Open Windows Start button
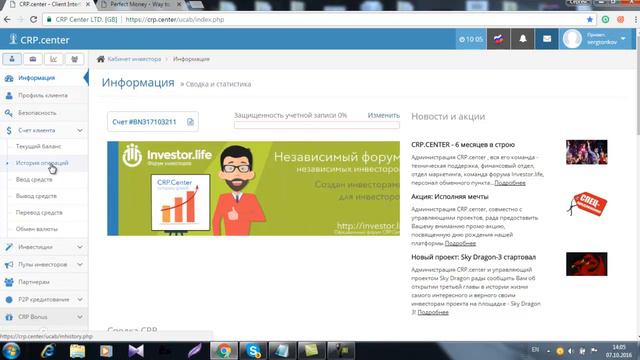 11,351
